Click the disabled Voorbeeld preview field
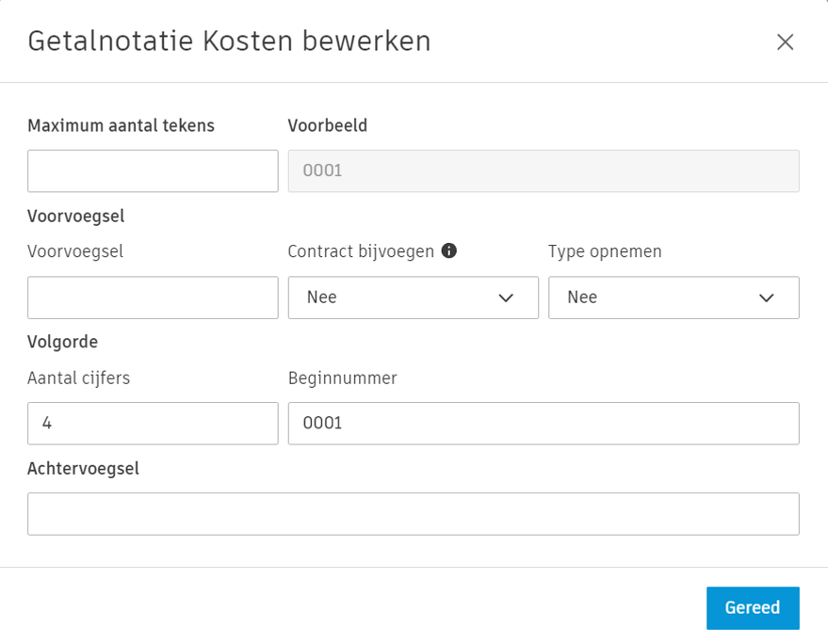Viewport: 828px width, 644px height. (x=543, y=170)
